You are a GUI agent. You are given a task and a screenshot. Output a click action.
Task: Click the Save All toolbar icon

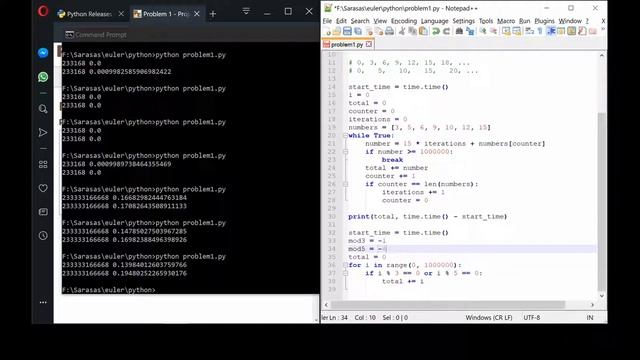click(x=358, y=31)
